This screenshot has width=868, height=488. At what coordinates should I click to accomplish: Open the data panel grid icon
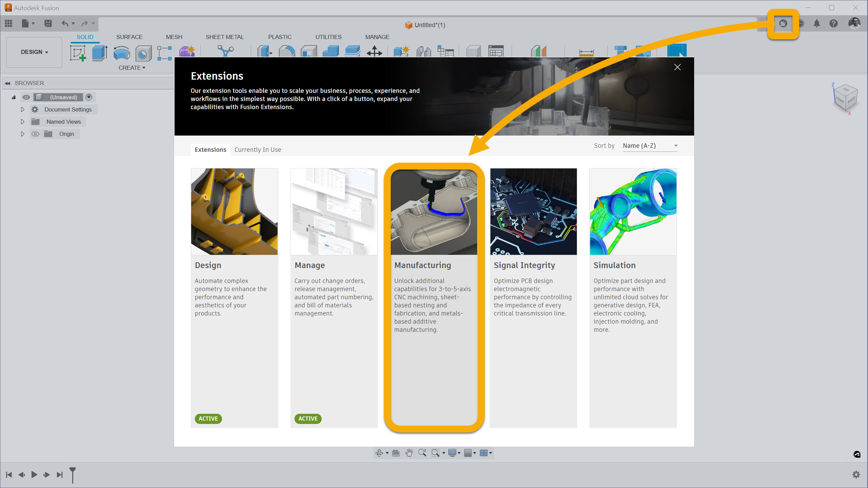8,23
